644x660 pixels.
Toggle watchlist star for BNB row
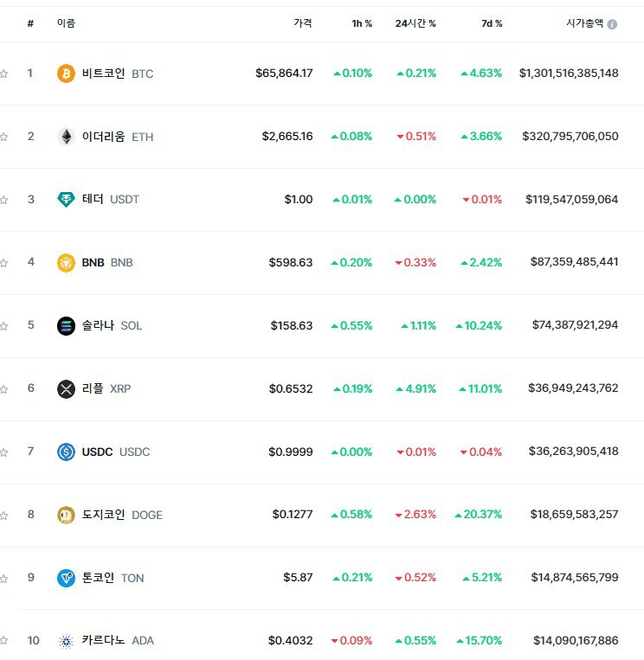(3, 264)
